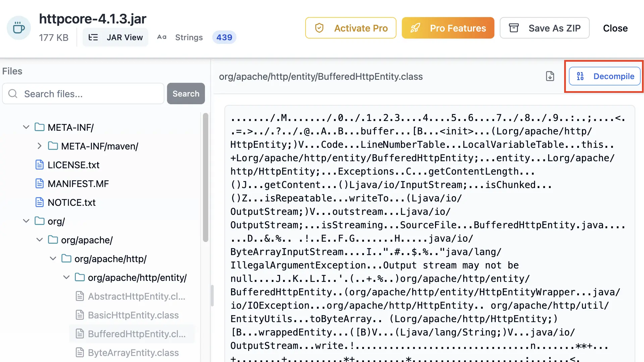Click the META-INF/maven folder icon

point(53,146)
